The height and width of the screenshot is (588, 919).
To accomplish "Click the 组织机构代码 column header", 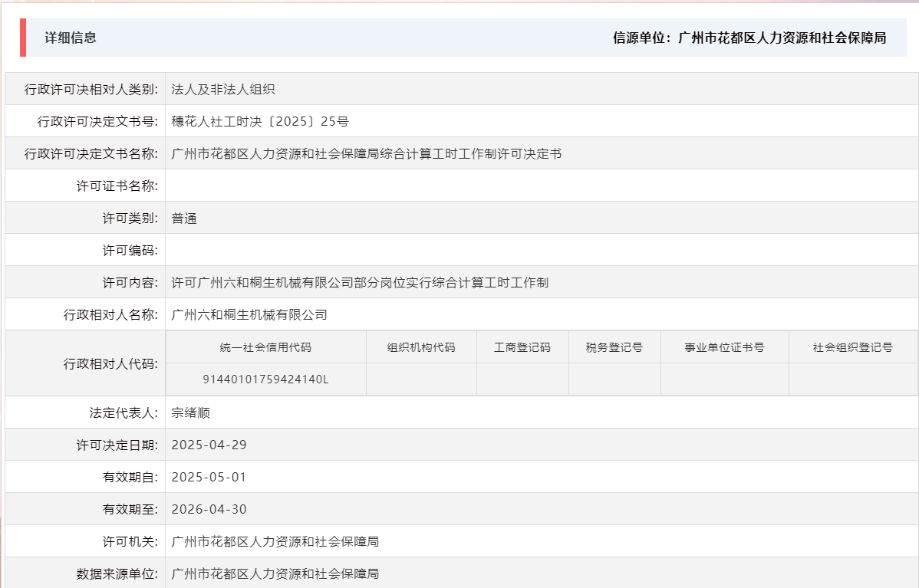I will pos(421,347).
